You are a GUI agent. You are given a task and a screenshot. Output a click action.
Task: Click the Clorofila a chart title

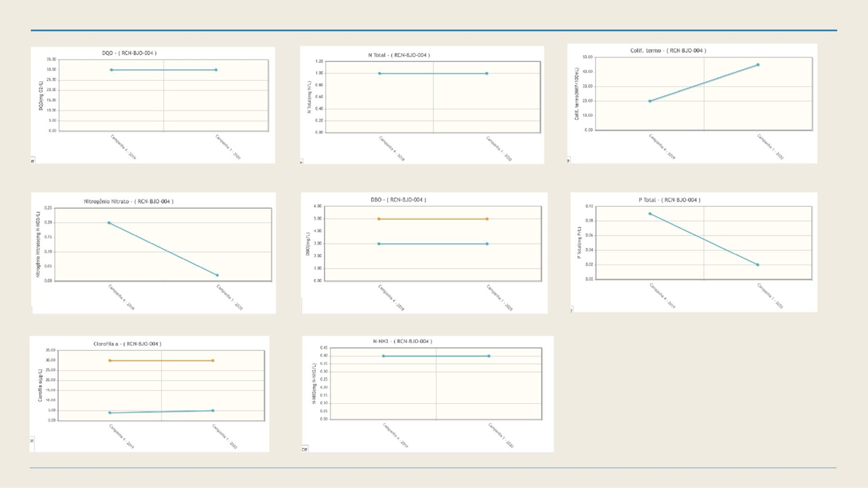[127, 344]
